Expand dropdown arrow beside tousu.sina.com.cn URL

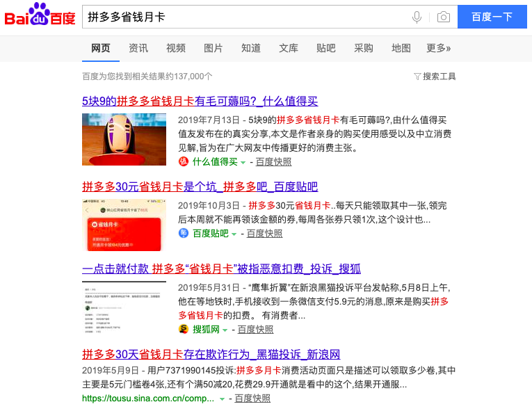point(223,399)
